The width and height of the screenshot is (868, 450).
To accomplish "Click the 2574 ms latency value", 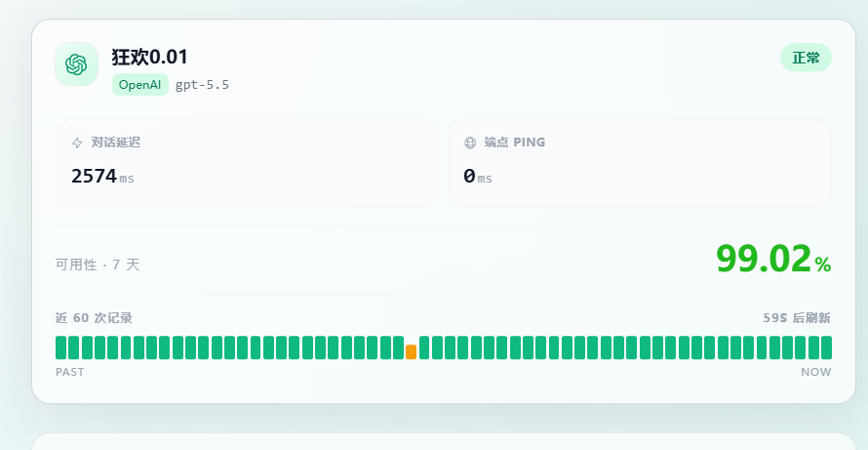I will (102, 177).
